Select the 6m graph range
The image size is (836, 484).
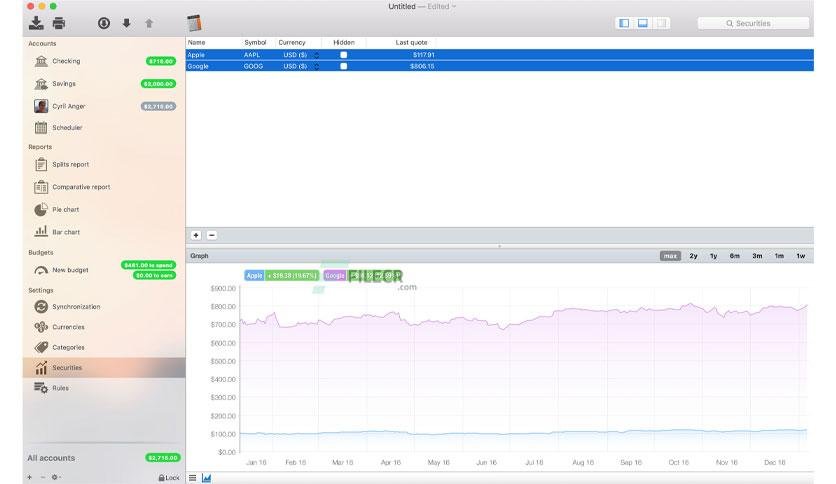tap(735, 256)
